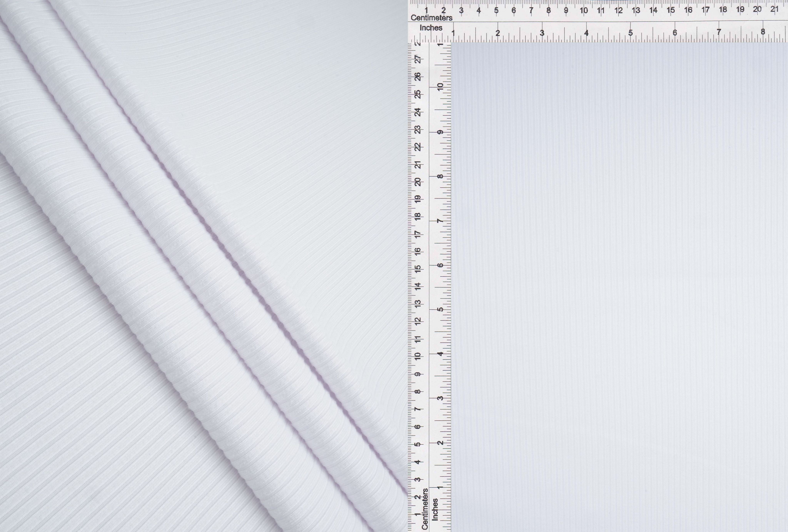Click the 10 cm mark on the horizontal ruler
Viewport: 788px width, 532px height.
pyautogui.click(x=583, y=11)
